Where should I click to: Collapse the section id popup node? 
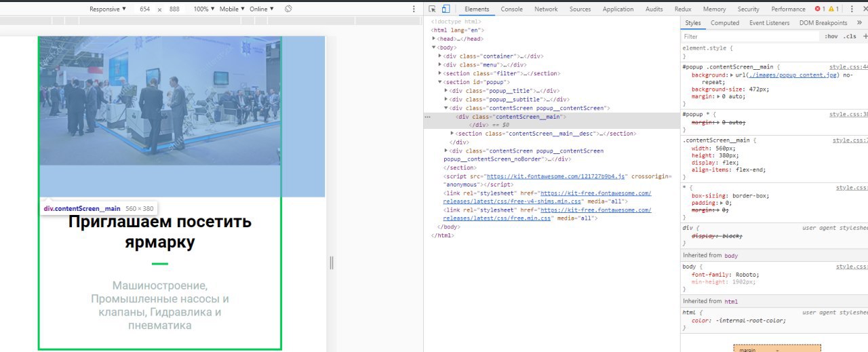tap(439, 82)
